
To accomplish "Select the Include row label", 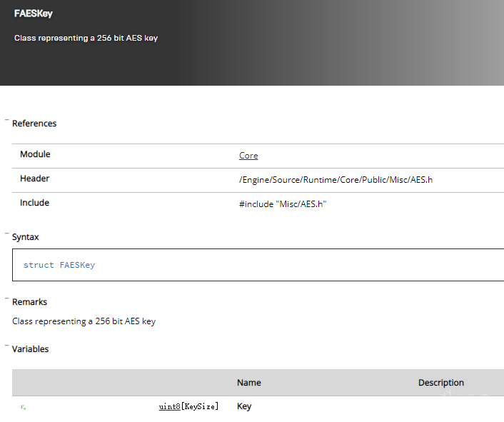I will tap(34, 203).
